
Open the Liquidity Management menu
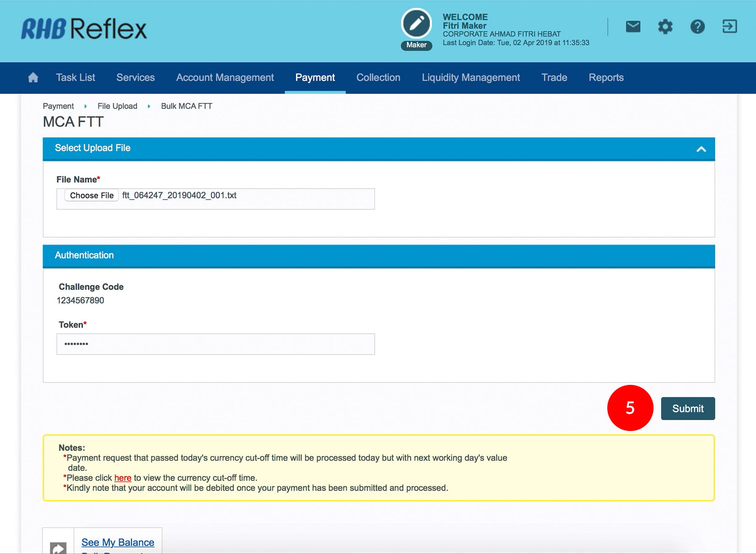click(x=471, y=78)
